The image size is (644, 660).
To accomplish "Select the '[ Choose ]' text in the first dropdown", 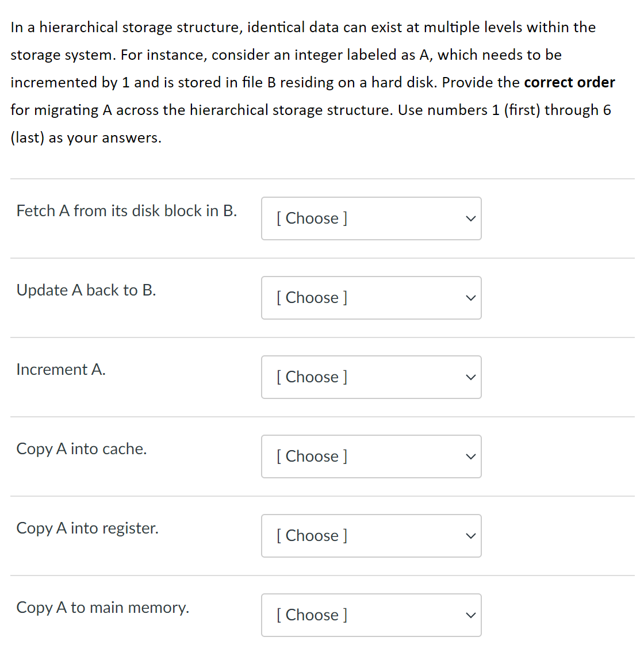I will 312,218.
